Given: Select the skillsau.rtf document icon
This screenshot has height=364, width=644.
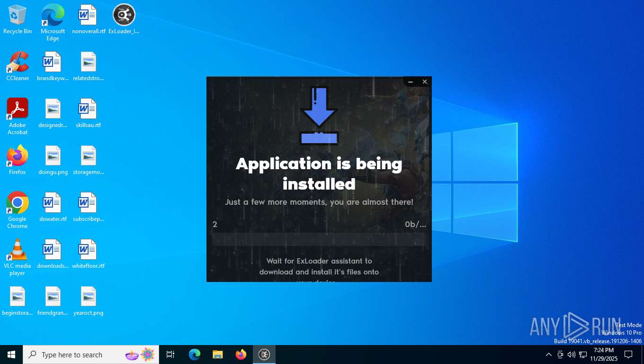Looking at the screenshot, I should tap(89, 113).
